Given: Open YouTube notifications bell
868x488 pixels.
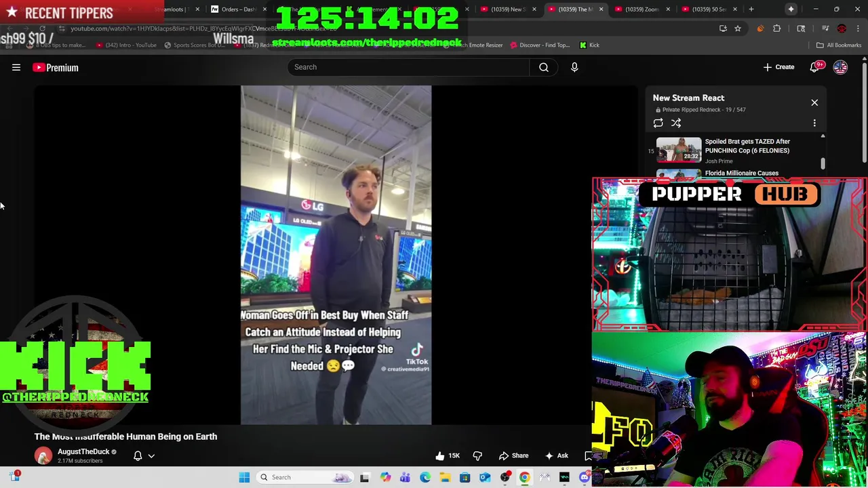Looking at the screenshot, I should (814, 67).
